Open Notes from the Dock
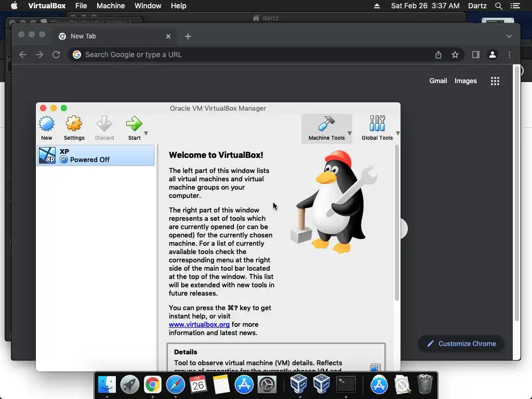The height and width of the screenshot is (399, 532). tap(221, 384)
